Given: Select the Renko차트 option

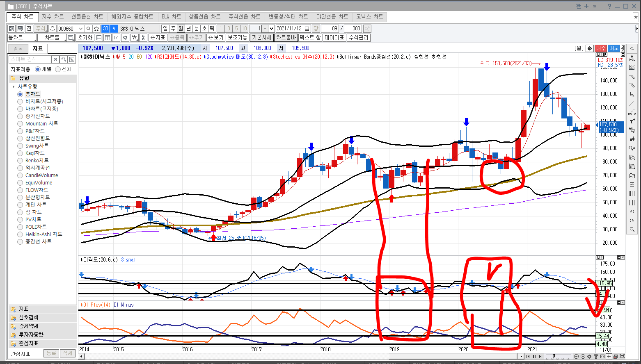Looking at the screenshot, I should coord(20,160).
